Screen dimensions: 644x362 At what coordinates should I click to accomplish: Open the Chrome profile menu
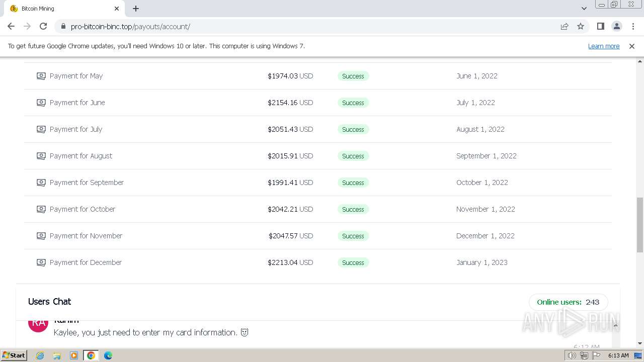coord(616,26)
